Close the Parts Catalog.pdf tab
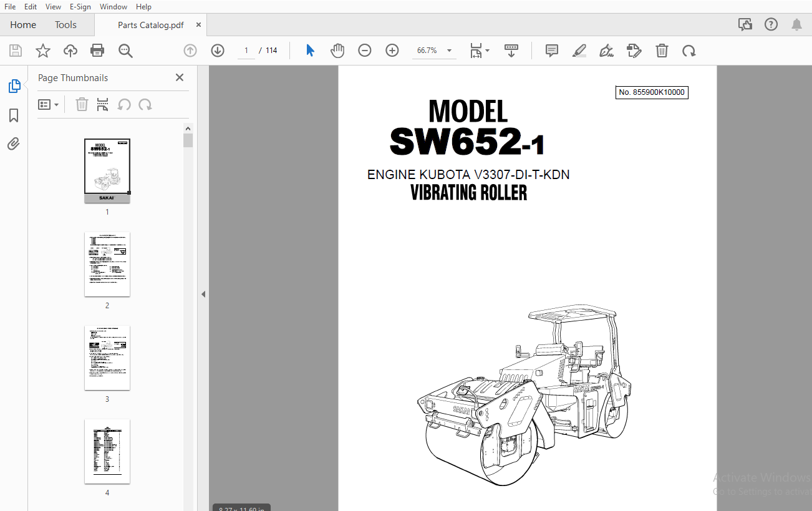This screenshot has height=511, width=812. (x=198, y=25)
